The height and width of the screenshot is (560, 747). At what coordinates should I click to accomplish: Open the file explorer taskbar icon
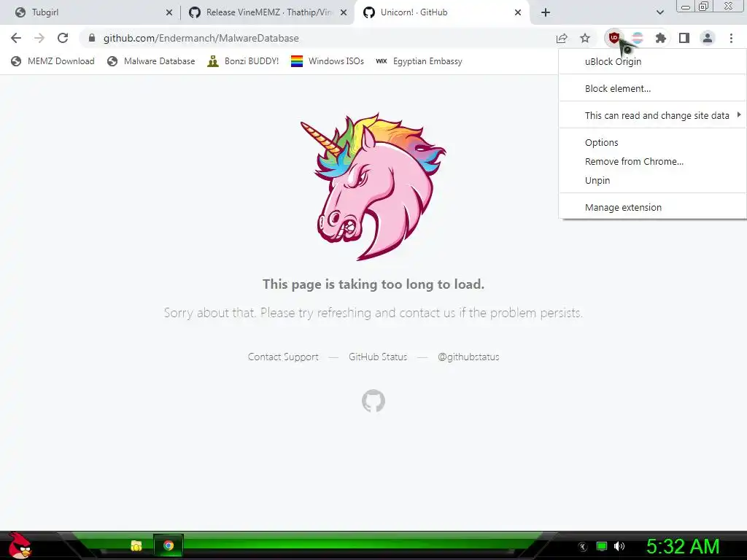[136, 545]
